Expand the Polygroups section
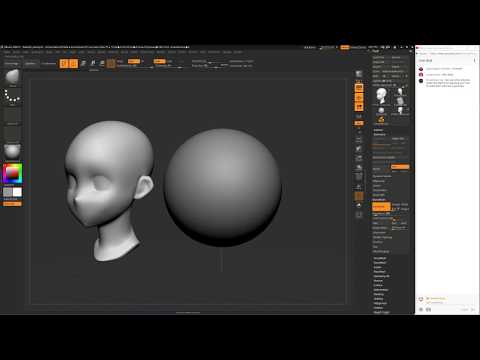Image resolution: width=480 pixels, height=360 pixels. (x=380, y=304)
